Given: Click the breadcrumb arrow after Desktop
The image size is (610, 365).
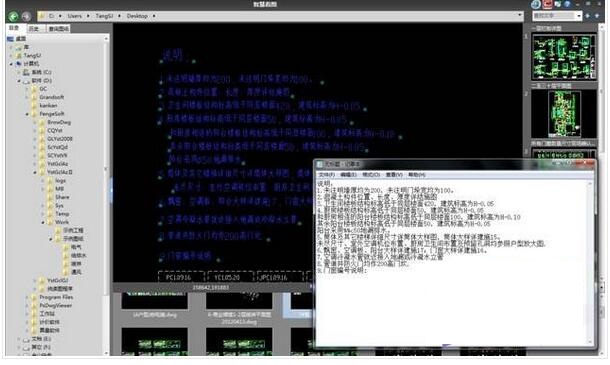Looking at the screenshot, I should (x=154, y=16).
